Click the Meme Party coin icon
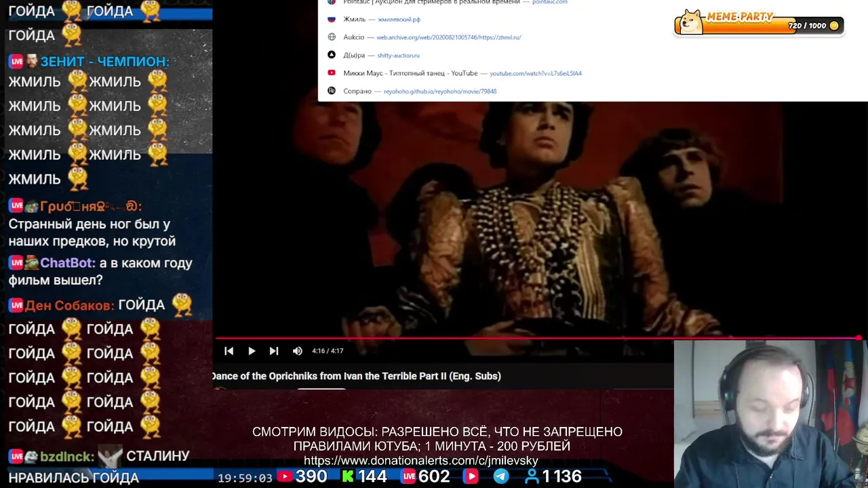This screenshot has height=488, width=868. [x=834, y=26]
